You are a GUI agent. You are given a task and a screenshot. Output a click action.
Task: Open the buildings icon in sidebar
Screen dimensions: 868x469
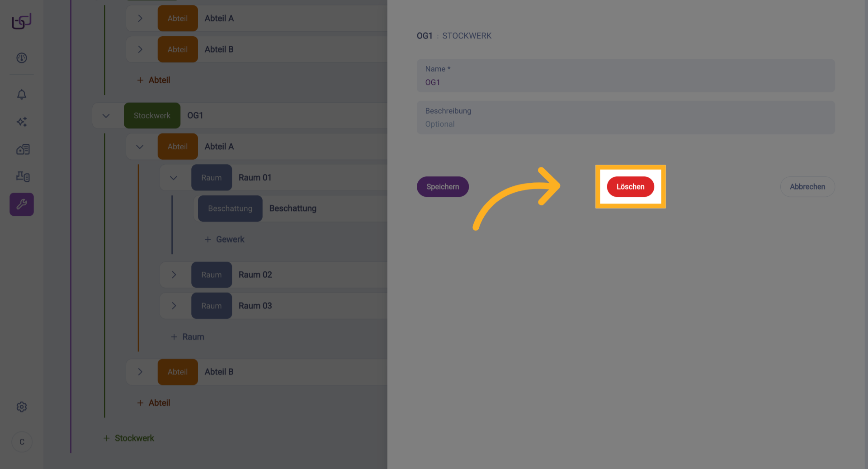point(23,149)
